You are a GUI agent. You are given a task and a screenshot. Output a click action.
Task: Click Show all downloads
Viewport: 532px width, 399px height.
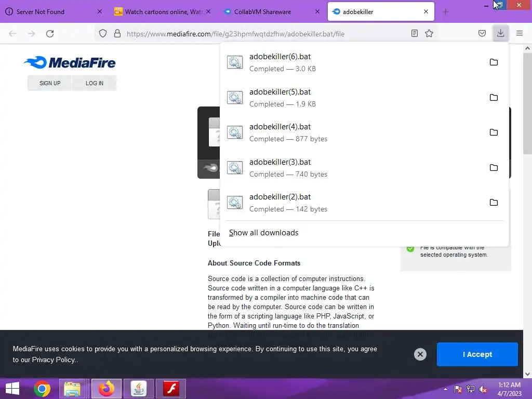coord(263,233)
